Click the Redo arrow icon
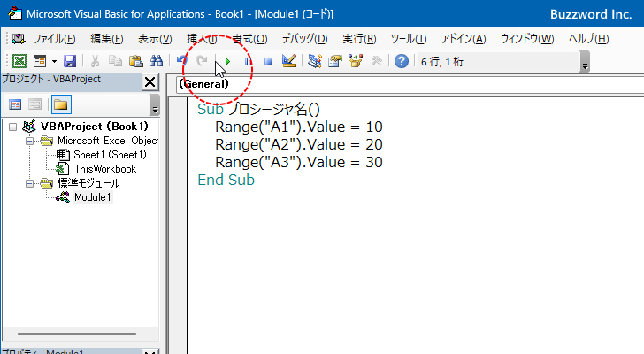 [202, 61]
